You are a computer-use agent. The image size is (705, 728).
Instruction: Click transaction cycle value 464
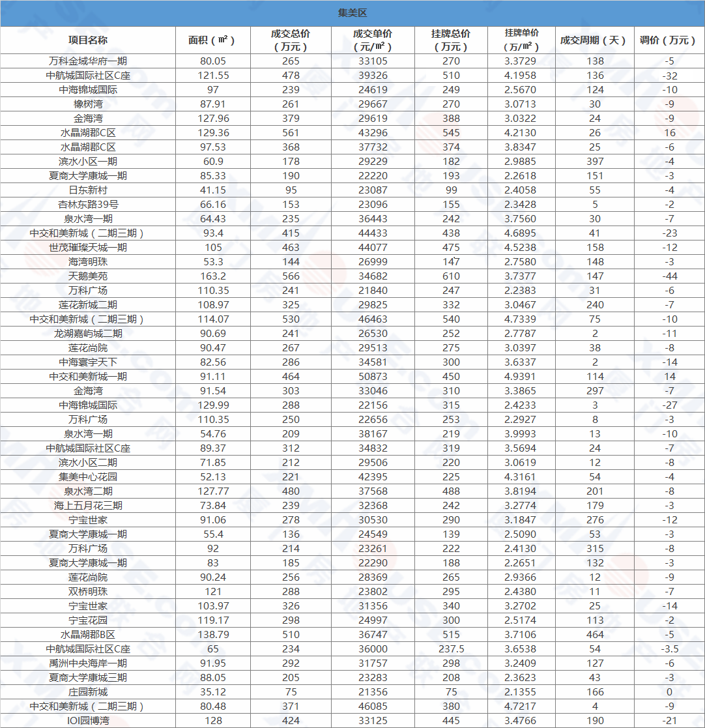(595, 635)
